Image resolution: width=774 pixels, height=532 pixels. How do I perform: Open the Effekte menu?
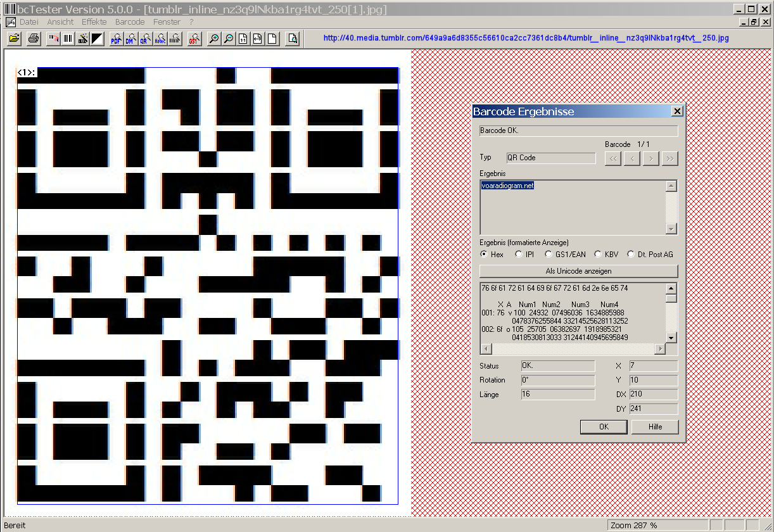[x=94, y=22]
